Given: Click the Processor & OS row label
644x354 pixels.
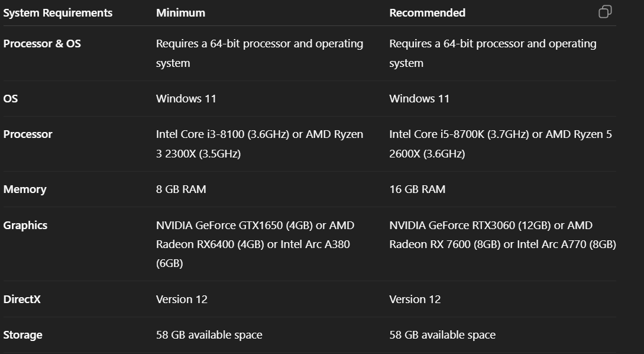Looking at the screenshot, I should [42, 43].
